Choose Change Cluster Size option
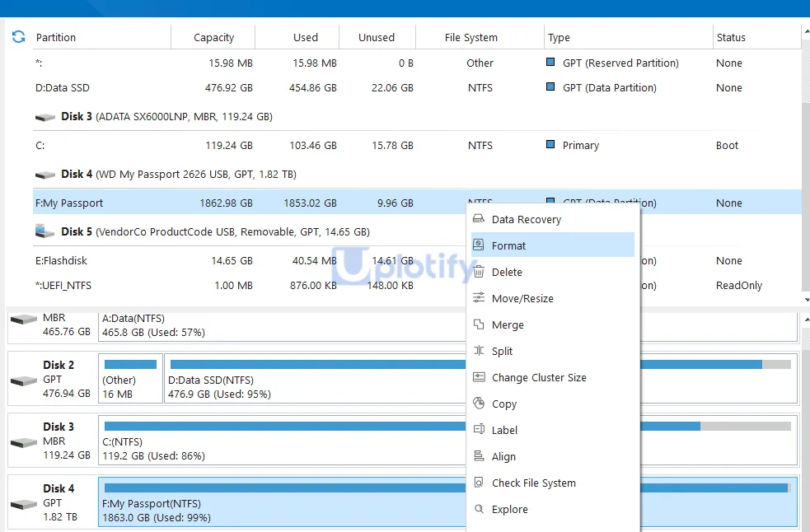The image size is (810, 532). [x=553, y=377]
